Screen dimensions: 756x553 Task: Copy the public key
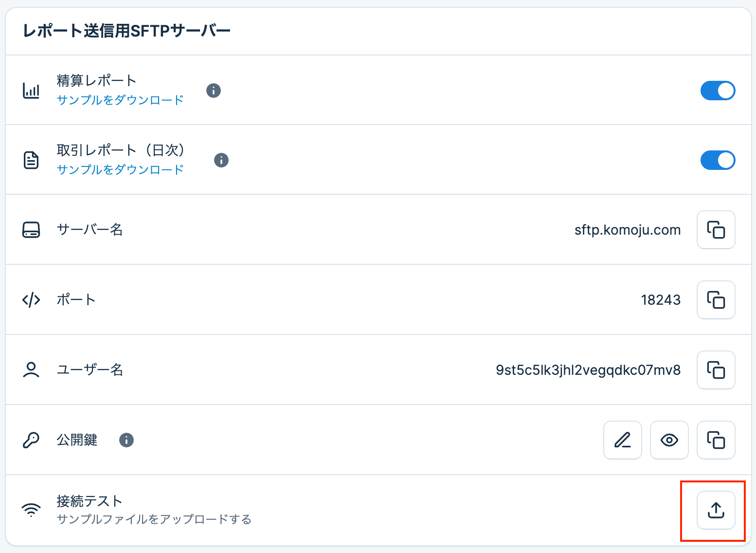tap(716, 440)
